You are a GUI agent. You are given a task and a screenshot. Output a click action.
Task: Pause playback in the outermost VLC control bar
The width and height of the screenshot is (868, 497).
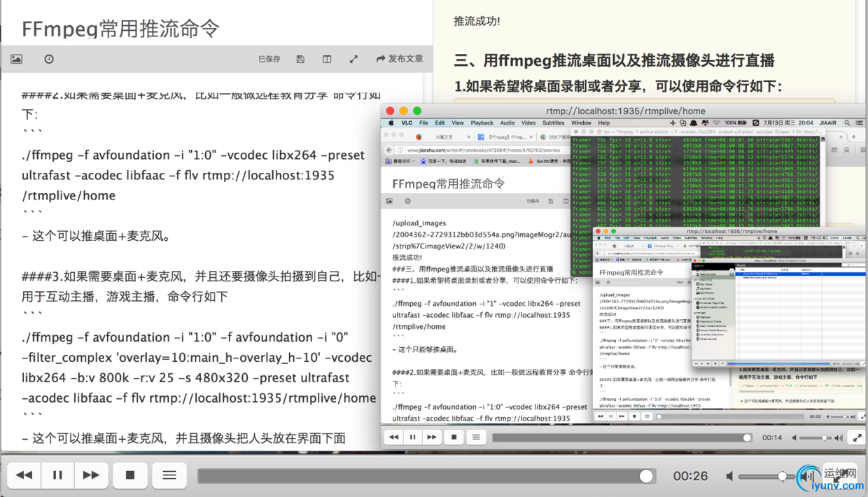57,475
